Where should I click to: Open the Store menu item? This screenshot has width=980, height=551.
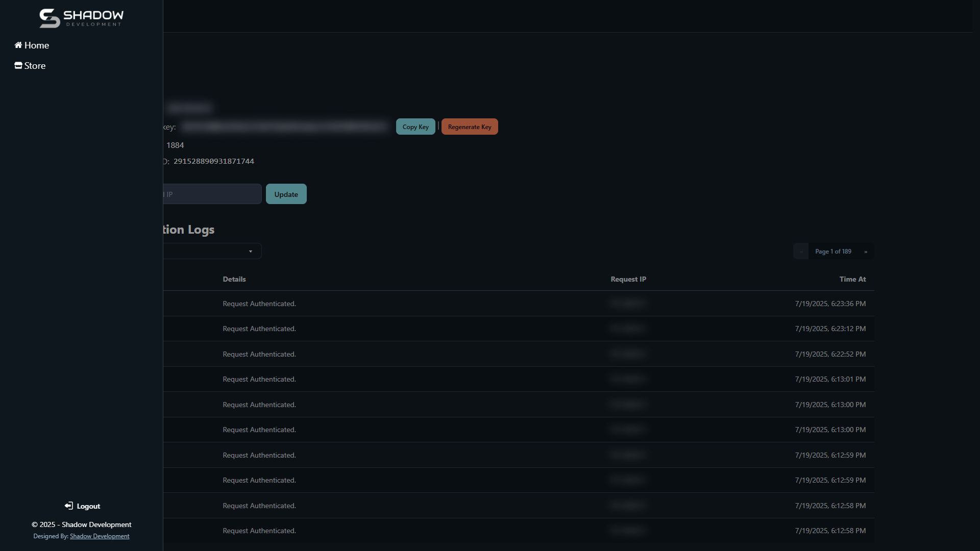35,66
